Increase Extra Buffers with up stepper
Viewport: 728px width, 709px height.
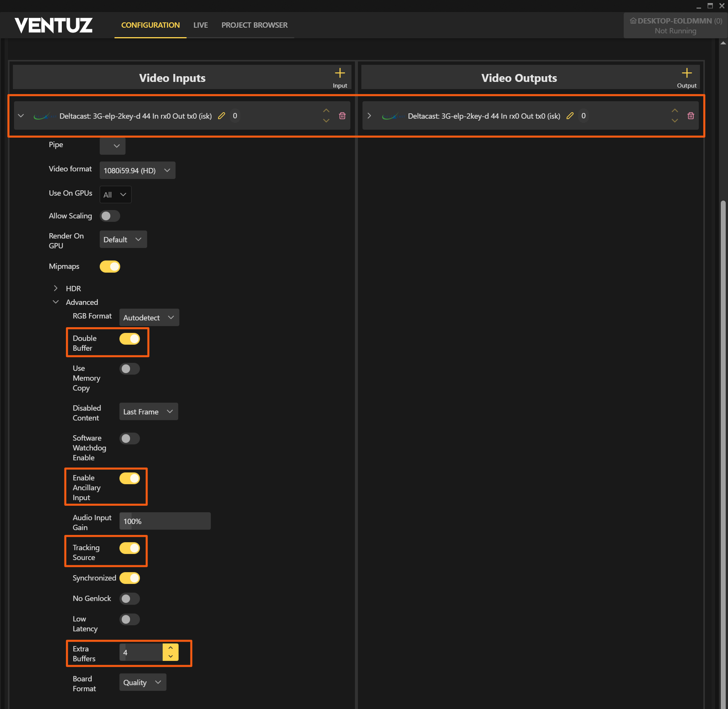[171, 648]
